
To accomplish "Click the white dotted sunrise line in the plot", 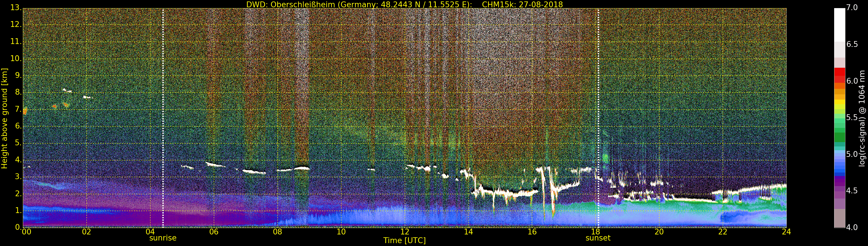I will point(163,118).
